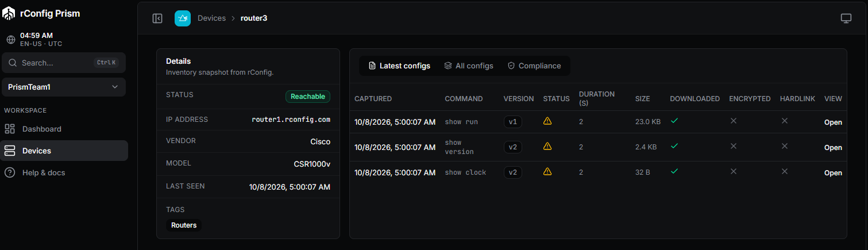
Task: Click the HARDLINK column header
Action: (797, 99)
